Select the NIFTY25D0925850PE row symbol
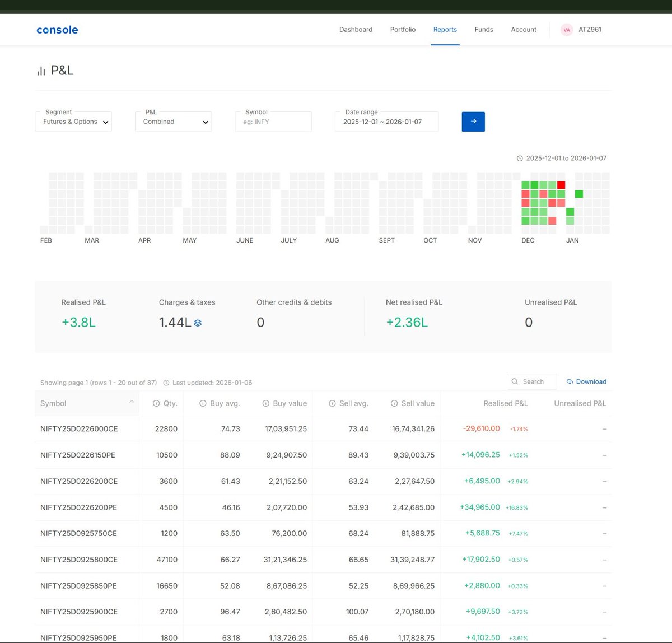Screen dimensions: 672x643 (78, 586)
